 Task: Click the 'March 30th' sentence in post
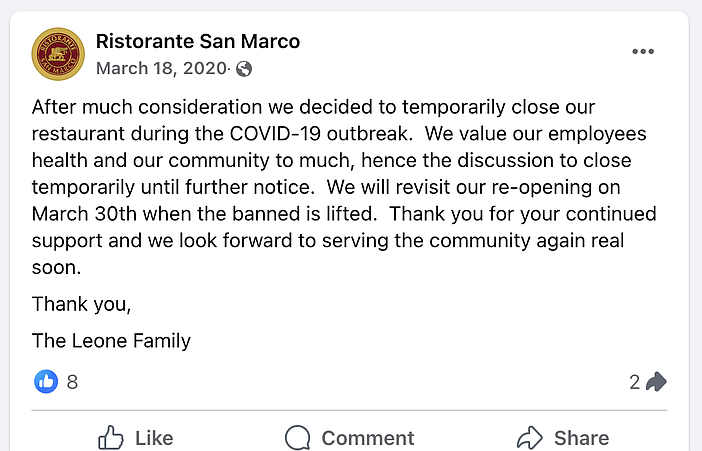326,200
